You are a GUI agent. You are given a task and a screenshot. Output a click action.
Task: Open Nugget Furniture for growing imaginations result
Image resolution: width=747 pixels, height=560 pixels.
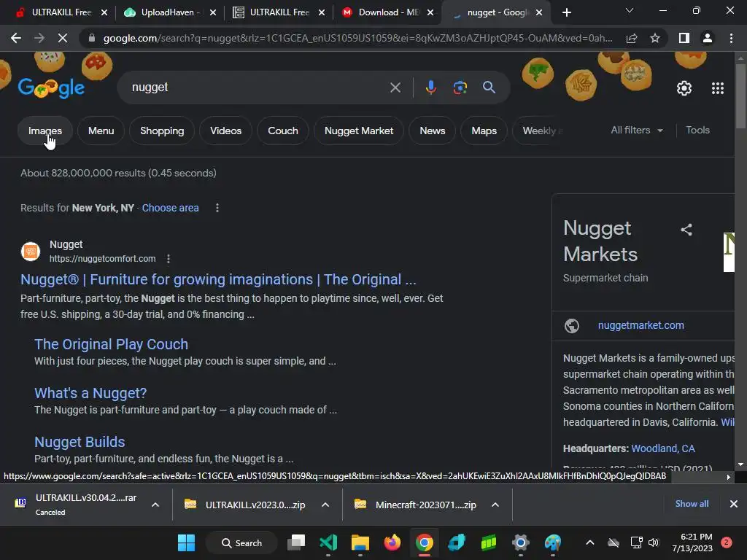click(x=218, y=279)
